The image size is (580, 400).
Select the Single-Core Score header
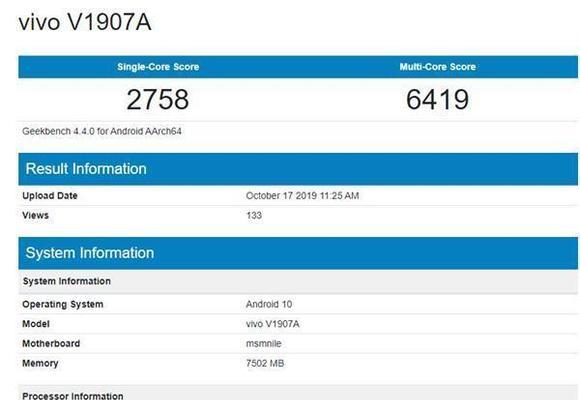click(158, 67)
